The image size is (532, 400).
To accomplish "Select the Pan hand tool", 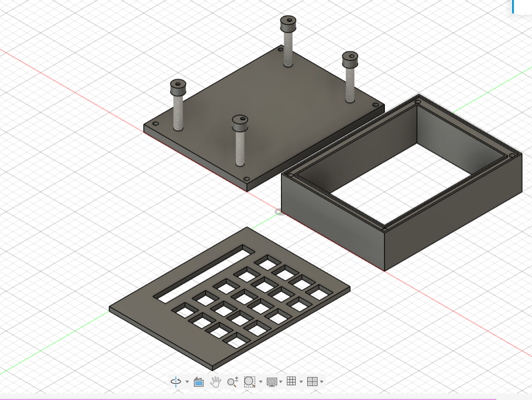I will tap(215, 382).
